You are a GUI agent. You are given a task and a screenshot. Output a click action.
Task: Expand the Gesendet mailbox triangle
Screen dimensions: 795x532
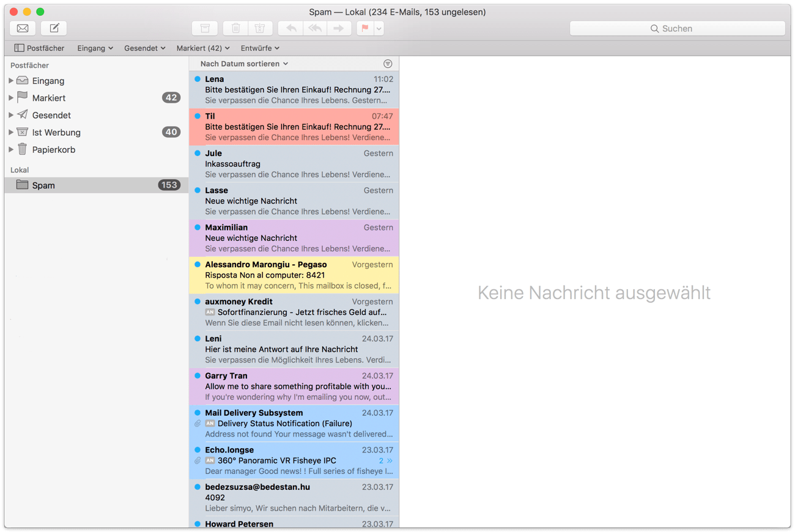click(11, 115)
